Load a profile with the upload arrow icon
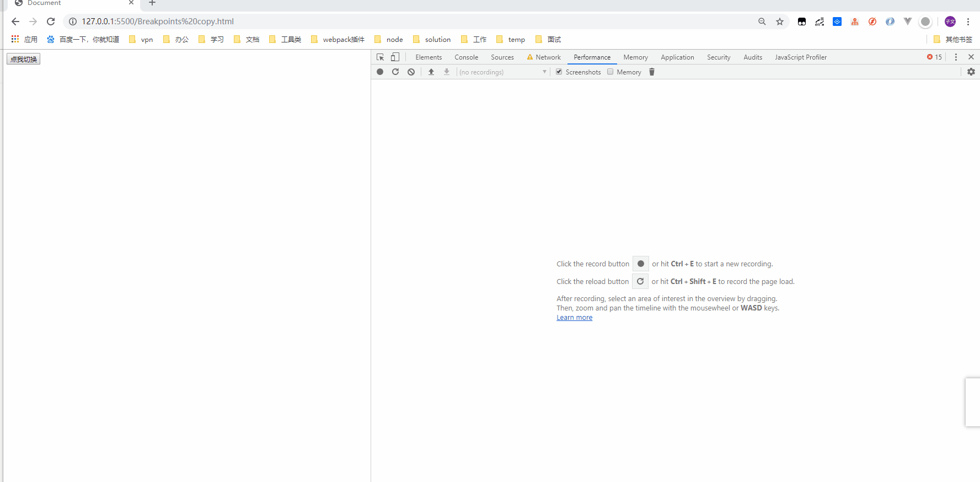Image resolution: width=980 pixels, height=482 pixels. coord(431,72)
